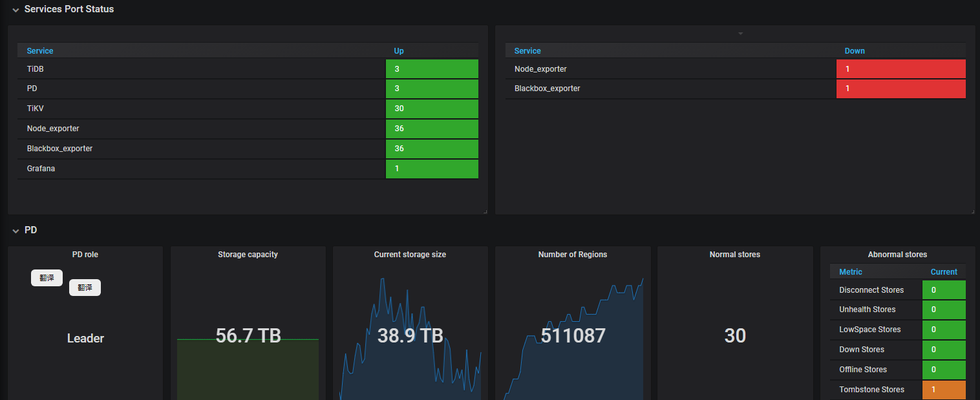Sort the table by the Up column

[399, 51]
